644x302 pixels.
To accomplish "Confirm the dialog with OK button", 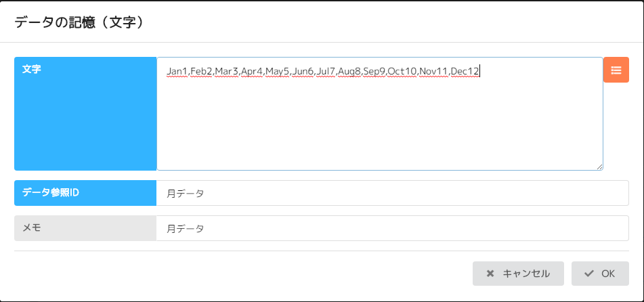I will 600,274.
